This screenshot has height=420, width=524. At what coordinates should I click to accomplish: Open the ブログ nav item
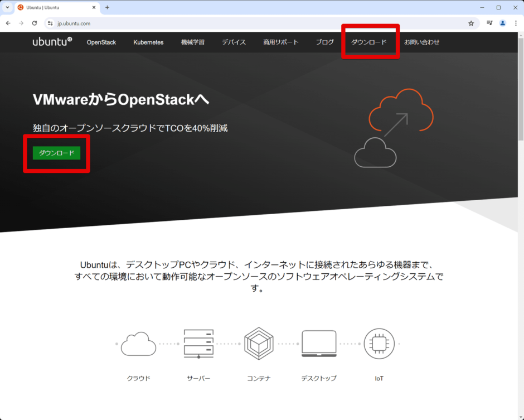325,42
